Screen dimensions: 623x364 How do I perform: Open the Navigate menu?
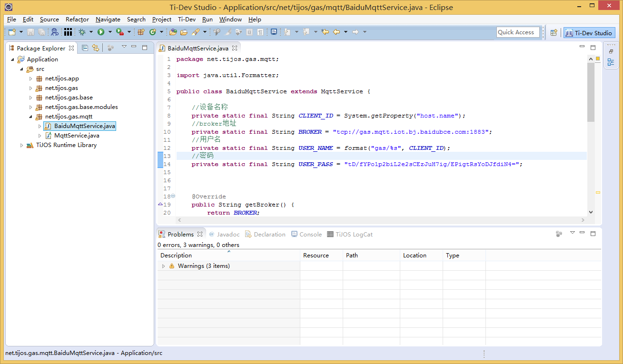(108, 20)
